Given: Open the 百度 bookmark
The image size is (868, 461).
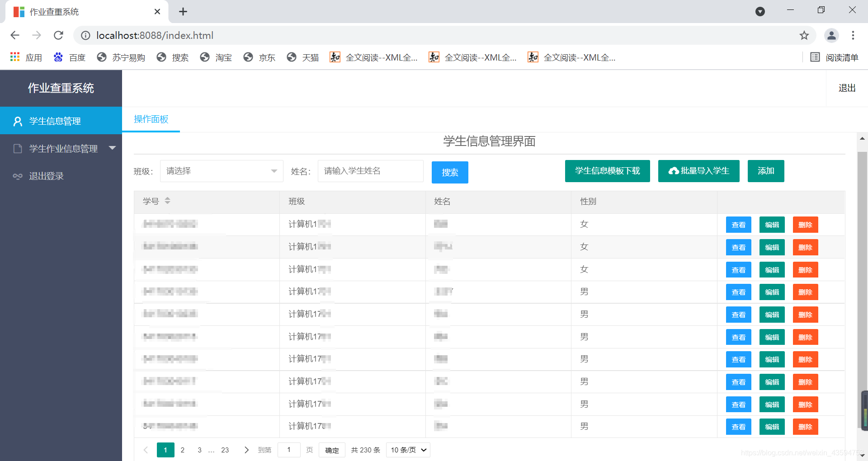Looking at the screenshot, I should (x=70, y=57).
